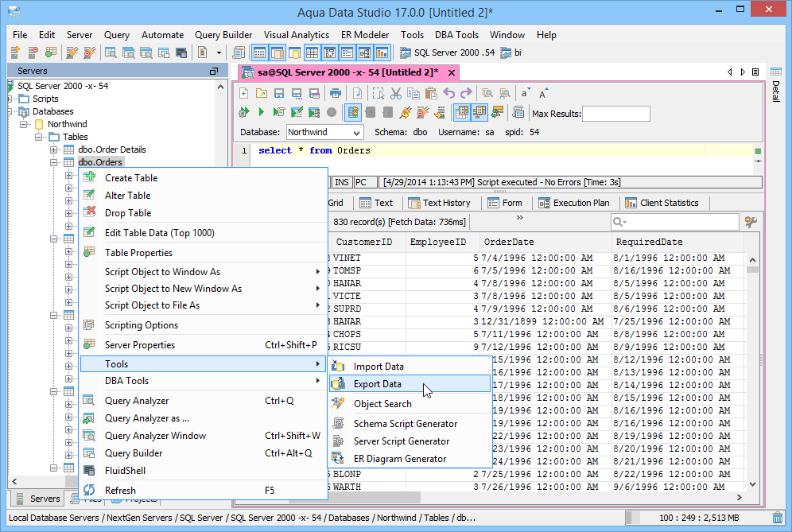The image size is (792, 532).
Task: Click the SQL Server 2000 .54 toolbar shortcut
Action: [448, 52]
